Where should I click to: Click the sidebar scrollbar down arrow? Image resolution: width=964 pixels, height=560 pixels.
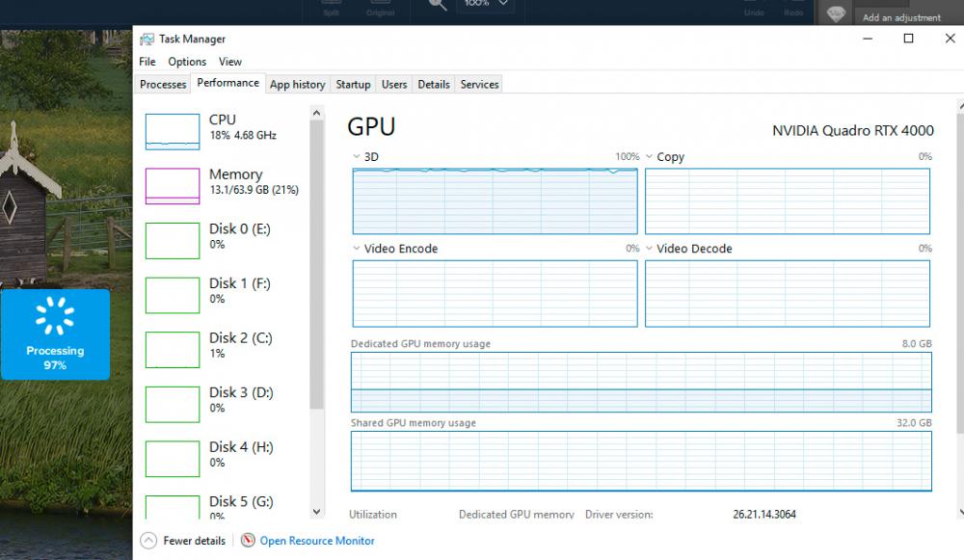[316, 512]
